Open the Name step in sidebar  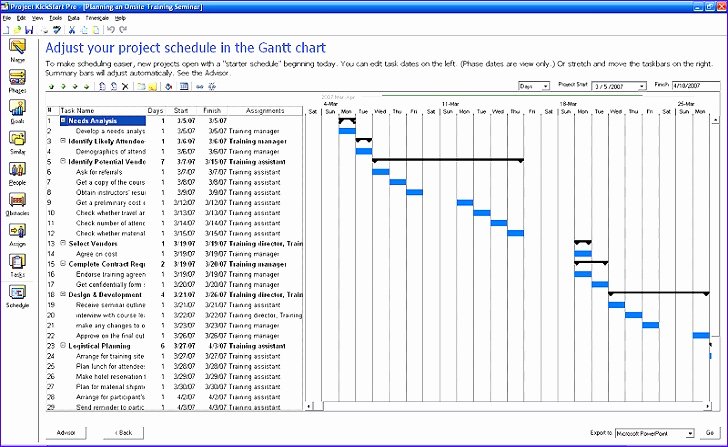coord(17,51)
